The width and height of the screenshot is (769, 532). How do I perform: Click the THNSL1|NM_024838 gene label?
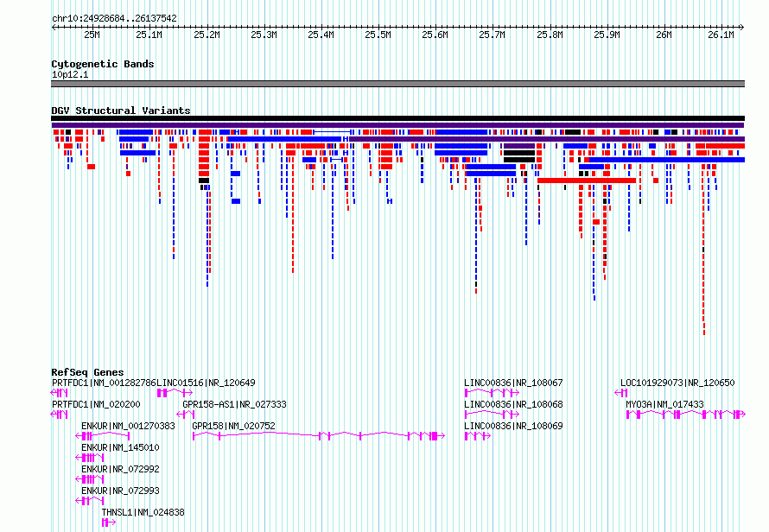tap(143, 512)
